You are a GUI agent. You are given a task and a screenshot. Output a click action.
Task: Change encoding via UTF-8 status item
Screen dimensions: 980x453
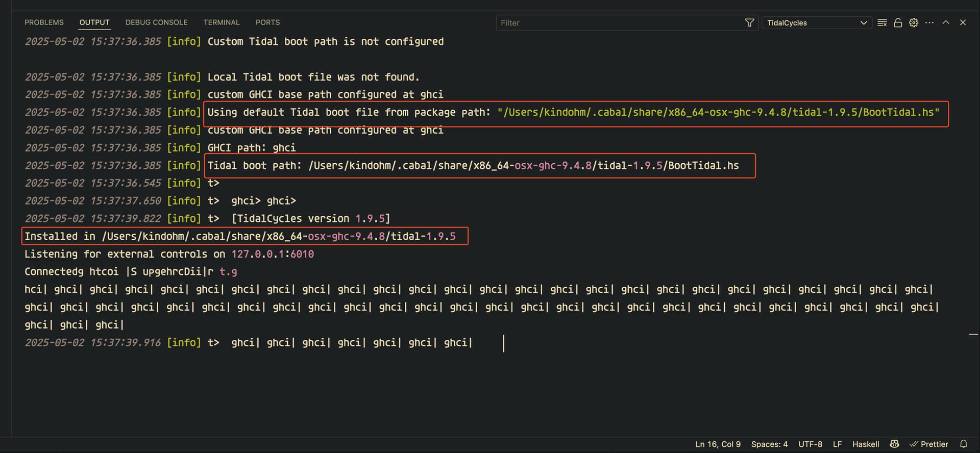click(810, 444)
